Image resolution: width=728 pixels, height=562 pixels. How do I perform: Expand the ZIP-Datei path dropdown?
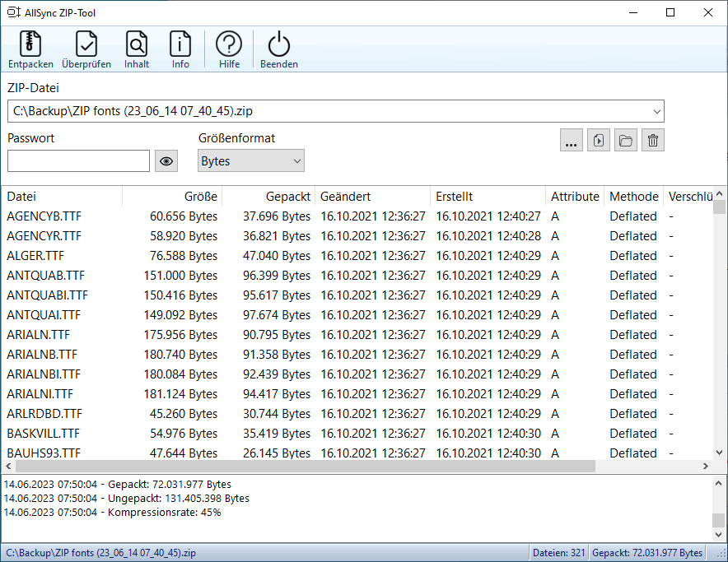(656, 111)
